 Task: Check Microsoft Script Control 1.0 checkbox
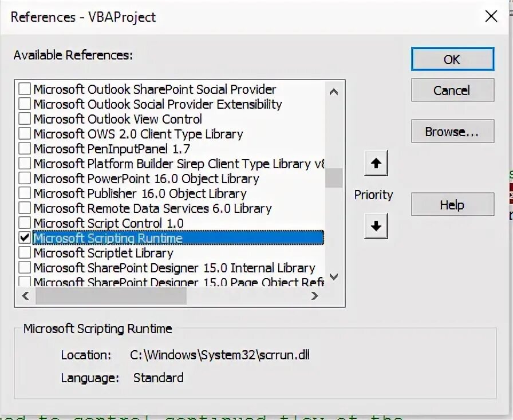25,223
